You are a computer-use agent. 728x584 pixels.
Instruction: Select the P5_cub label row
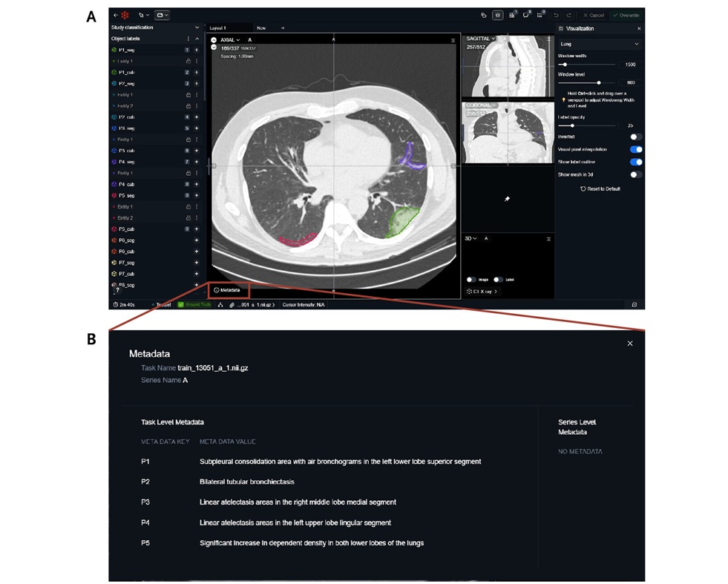click(156, 229)
